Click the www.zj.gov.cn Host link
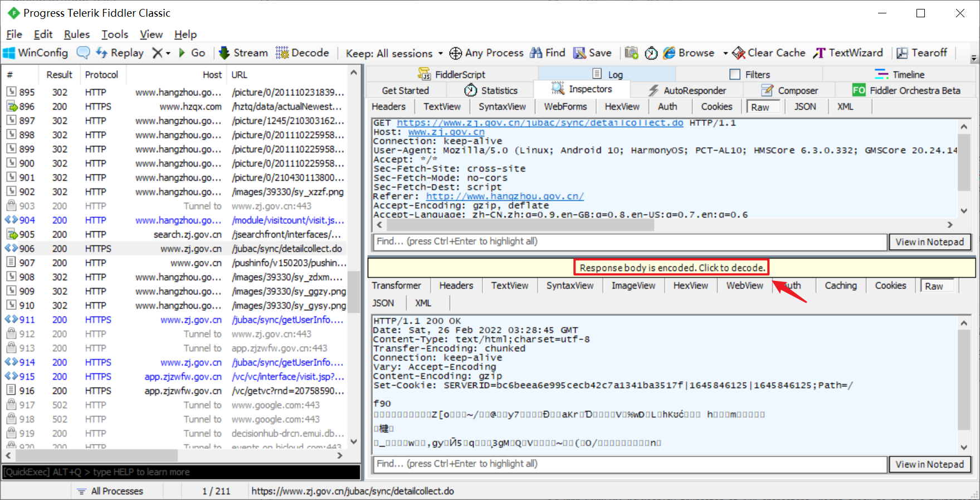The image size is (980, 500). (446, 132)
